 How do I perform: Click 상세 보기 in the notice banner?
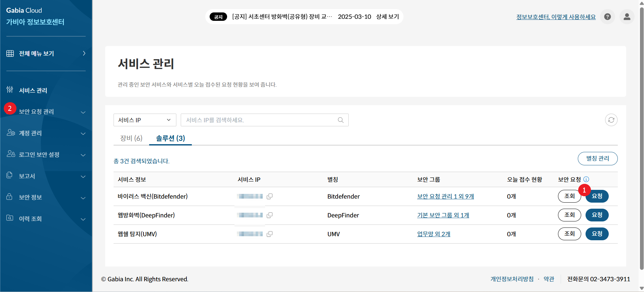388,17
